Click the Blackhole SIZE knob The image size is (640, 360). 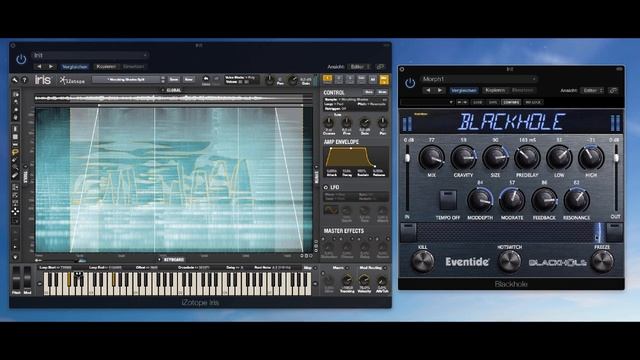point(495,158)
